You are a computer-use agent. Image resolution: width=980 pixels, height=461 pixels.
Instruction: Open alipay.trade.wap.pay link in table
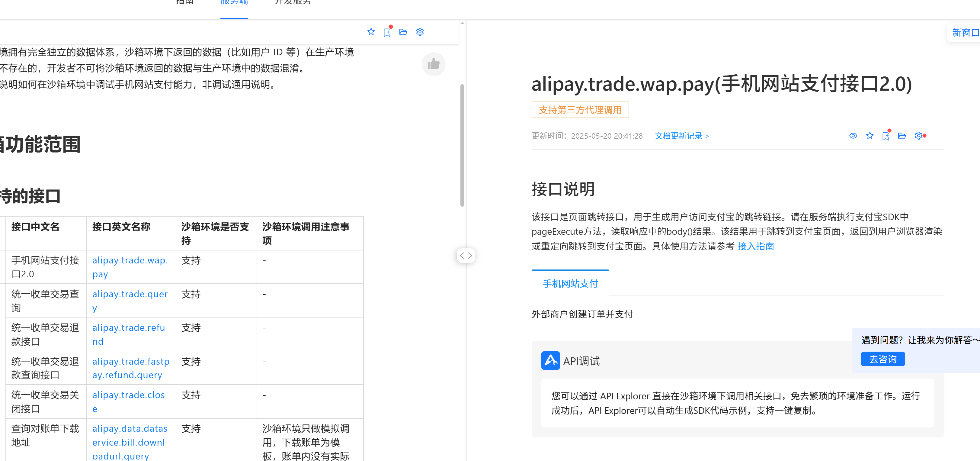pos(130,267)
